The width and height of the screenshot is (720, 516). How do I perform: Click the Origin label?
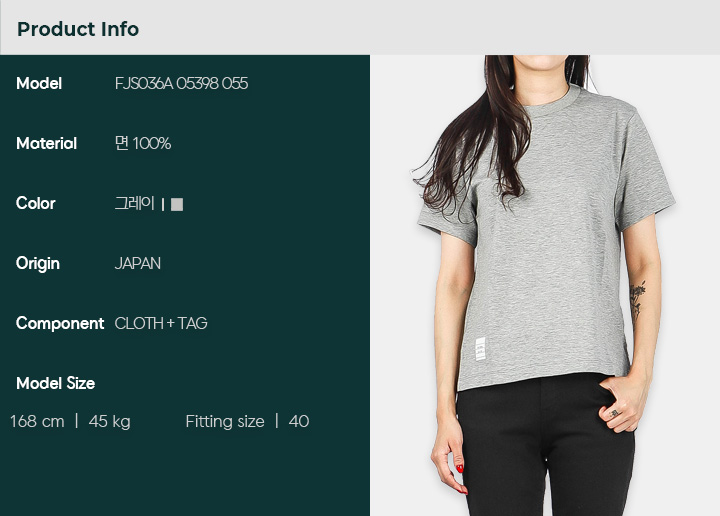tap(38, 264)
